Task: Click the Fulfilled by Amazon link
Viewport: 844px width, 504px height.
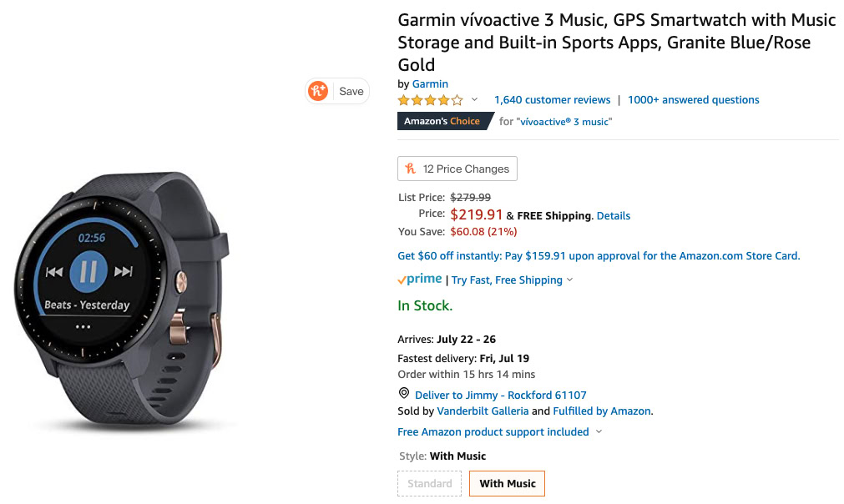Action: 602,411
